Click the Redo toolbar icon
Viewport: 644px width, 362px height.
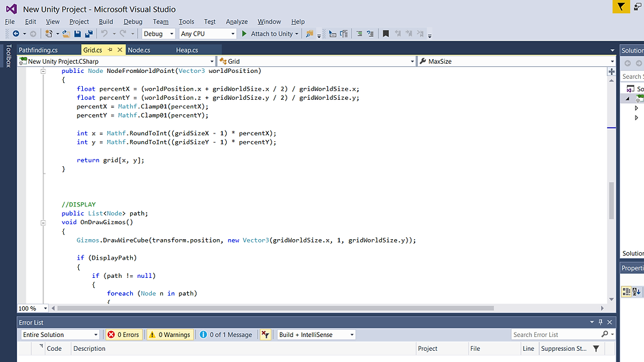tap(123, 34)
